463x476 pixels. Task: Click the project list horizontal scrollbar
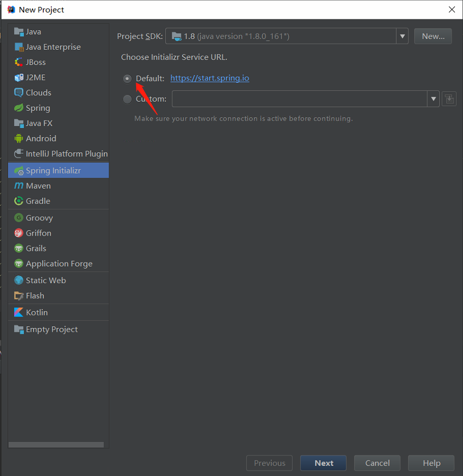coord(56,445)
